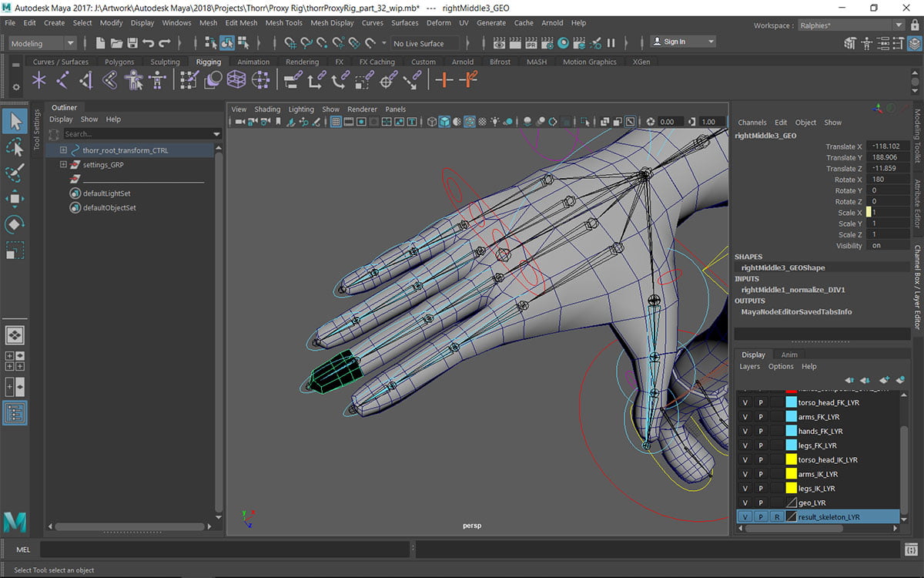Click the legs_IK_LYR yellow color swatch

(791, 489)
